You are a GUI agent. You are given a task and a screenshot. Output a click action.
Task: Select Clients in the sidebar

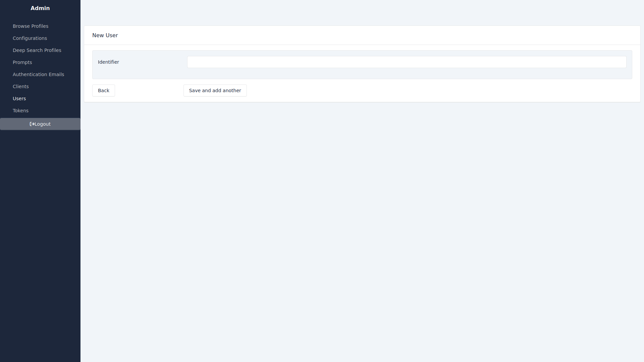(21, 86)
